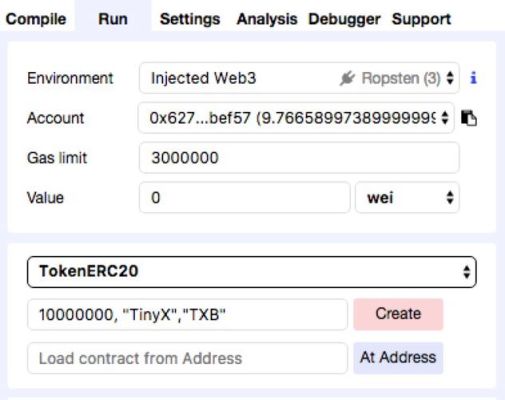505x400 pixels.
Task: Click into the Value input field
Action: click(245, 197)
